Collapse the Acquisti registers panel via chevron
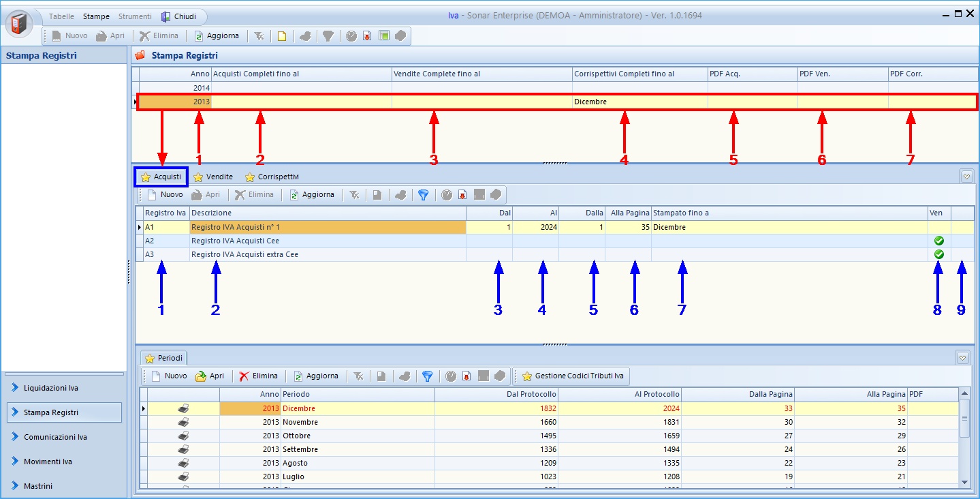Image resolution: width=980 pixels, height=499 pixels. pos(966,177)
